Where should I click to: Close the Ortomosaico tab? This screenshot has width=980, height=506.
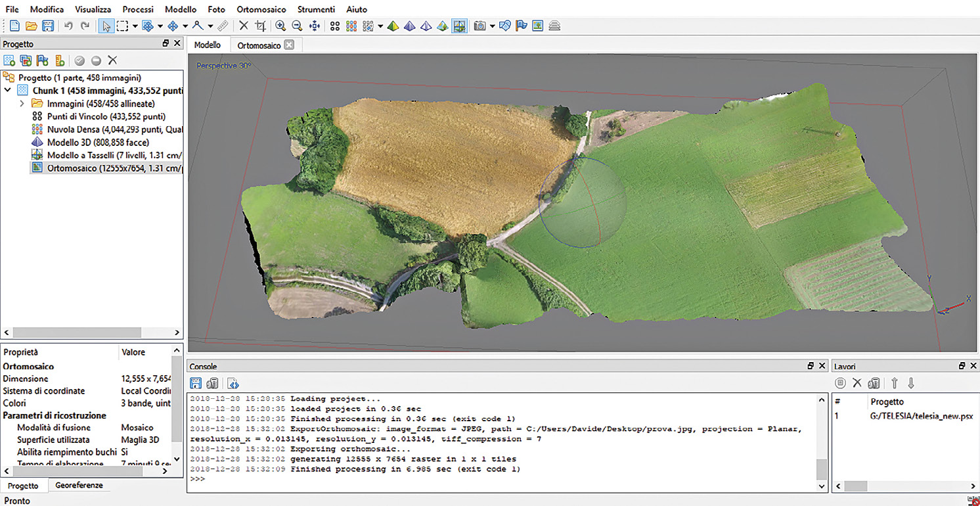point(289,45)
